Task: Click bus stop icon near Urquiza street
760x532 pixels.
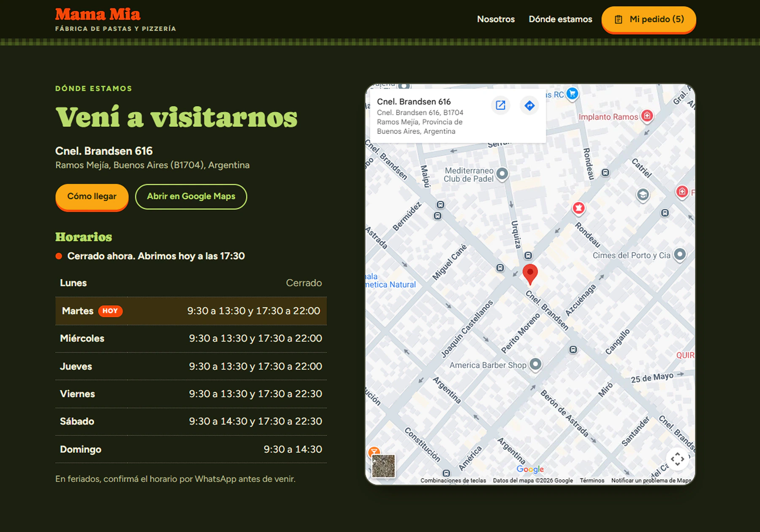Action: pyautogui.click(x=528, y=256)
